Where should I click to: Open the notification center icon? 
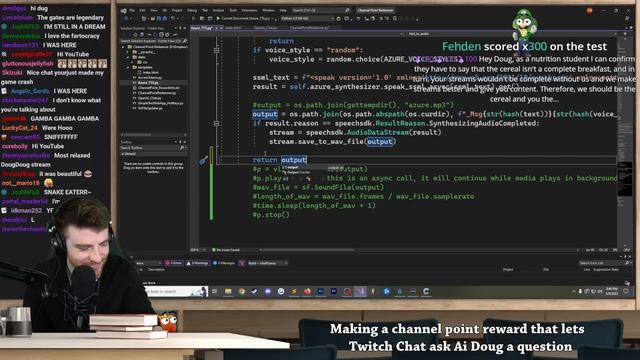[x=626, y=291]
